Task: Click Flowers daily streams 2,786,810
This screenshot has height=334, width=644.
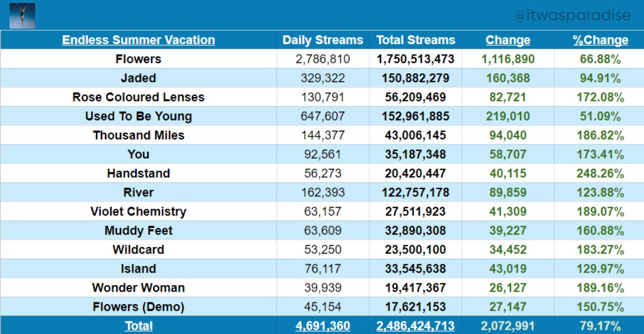Action: point(323,59)
